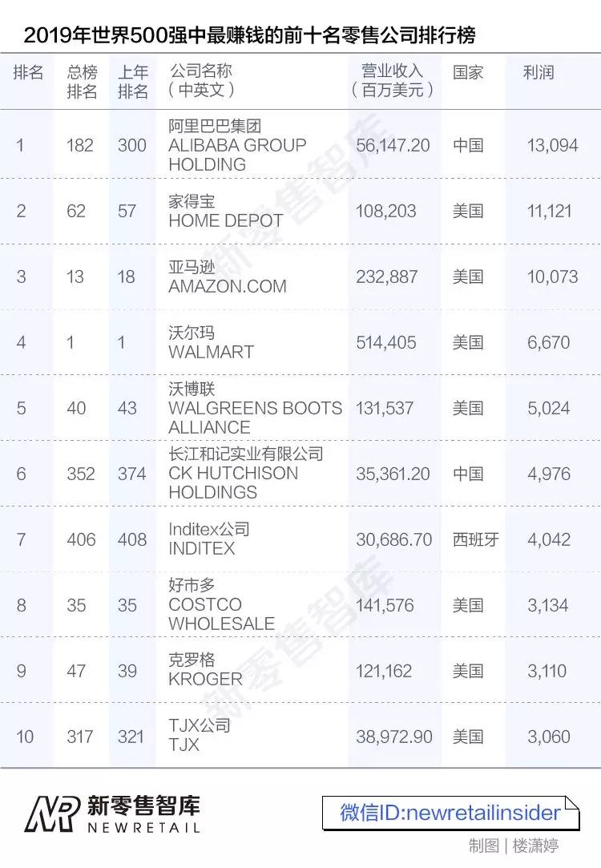Click the 西班牙 country cell
The image size is (601, 868).
475,539
